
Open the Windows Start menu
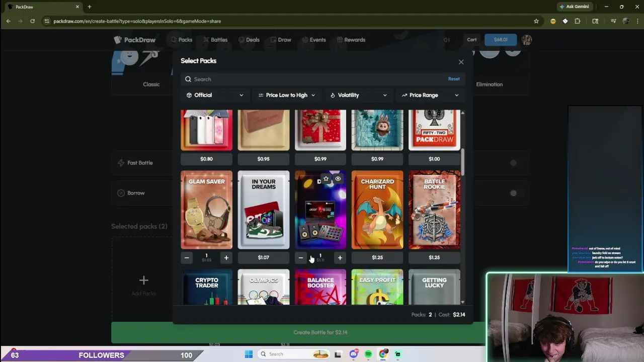tap(249, 354)
